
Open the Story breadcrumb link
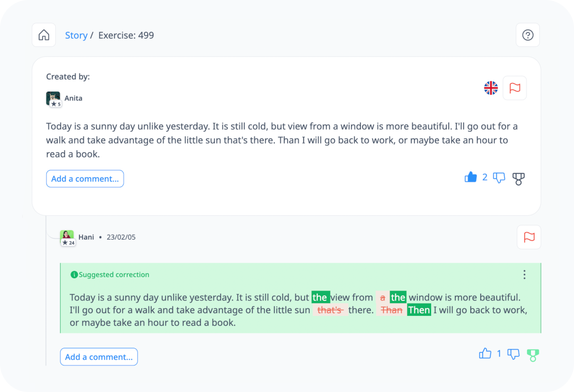(76, 35)
